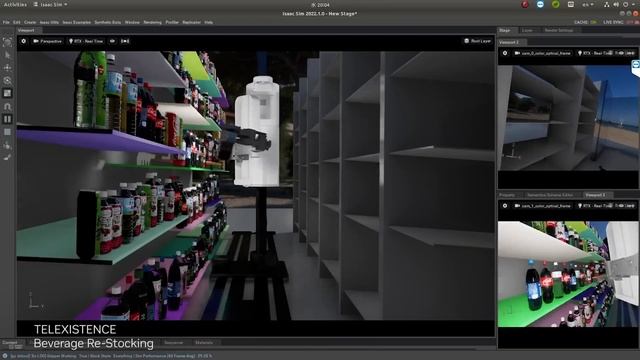Toggle eye visibility menu in Viewport 2
The height and width of the screenshot is (360, 640).
[x=621, y=53]
